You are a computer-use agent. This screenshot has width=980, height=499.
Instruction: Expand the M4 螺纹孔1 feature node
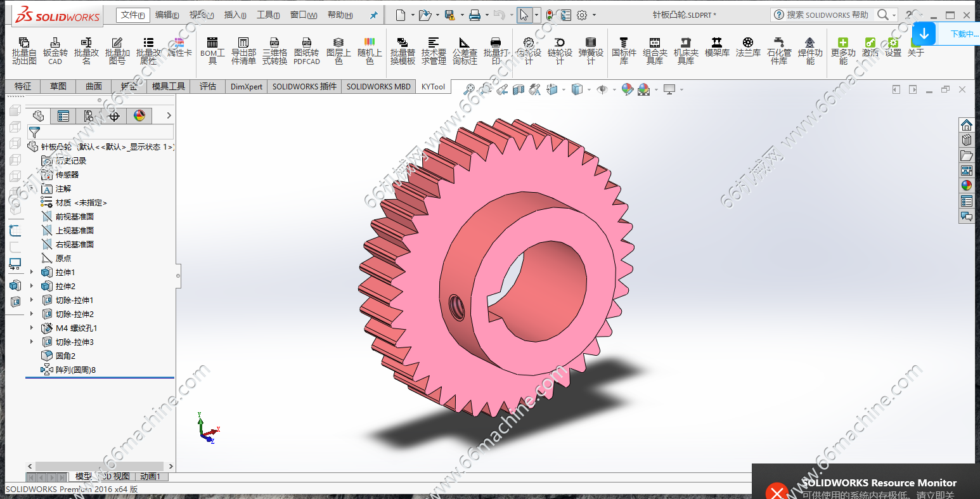pyautogui.click(x=32, y=328)
